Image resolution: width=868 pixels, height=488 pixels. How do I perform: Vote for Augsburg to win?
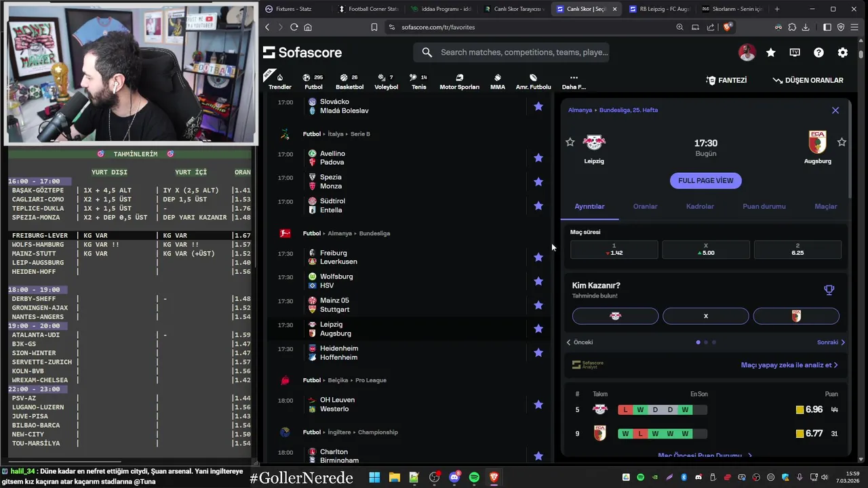click(x=796, y=316)
